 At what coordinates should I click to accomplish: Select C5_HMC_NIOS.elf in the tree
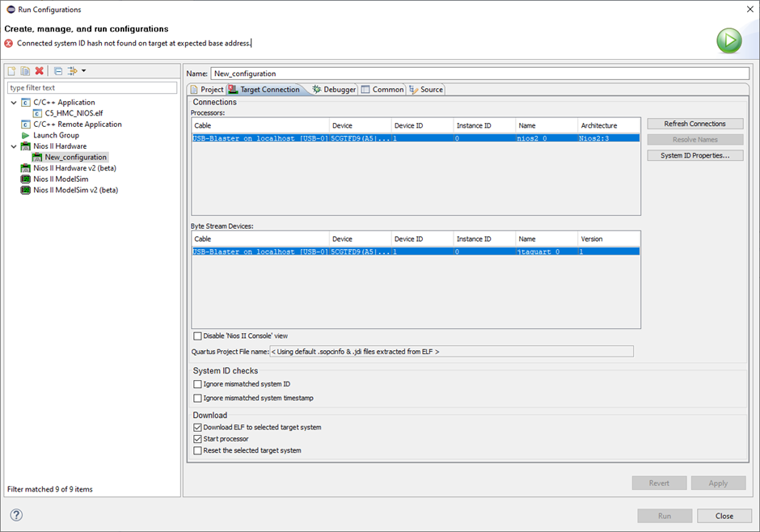74,113
